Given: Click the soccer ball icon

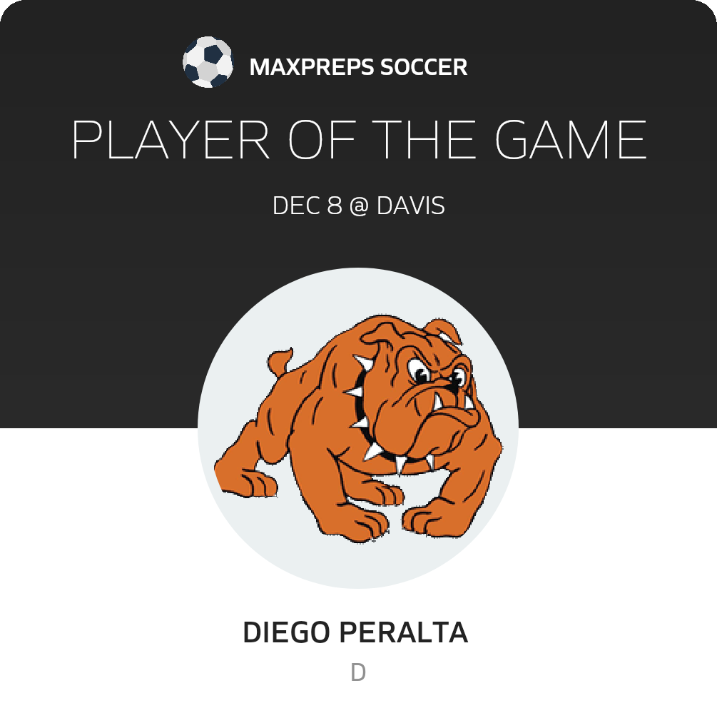Looking at the screenshot, I should tap(208, 62).
